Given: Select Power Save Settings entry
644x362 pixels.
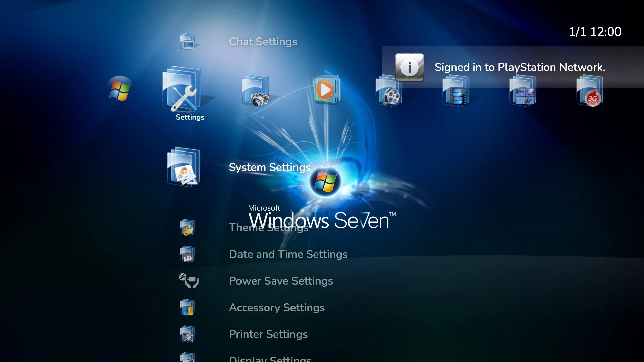Looking at the screenshot, I should pyautogui.click(x=281, y=281).
